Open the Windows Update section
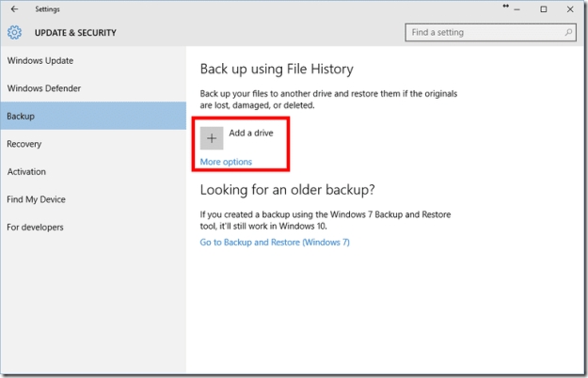Screen dimensions: 588x378 [40, 61]
